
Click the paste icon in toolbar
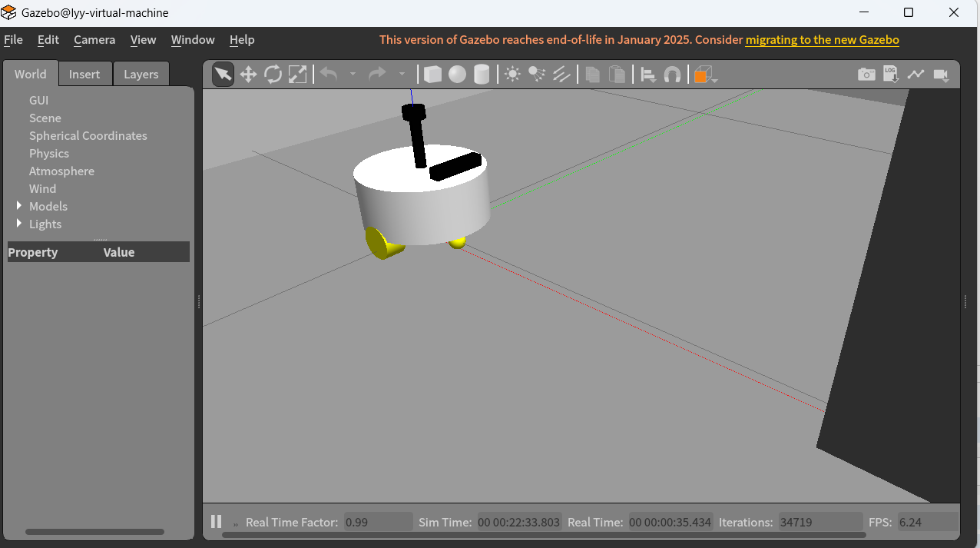click(x=617, y=75)
